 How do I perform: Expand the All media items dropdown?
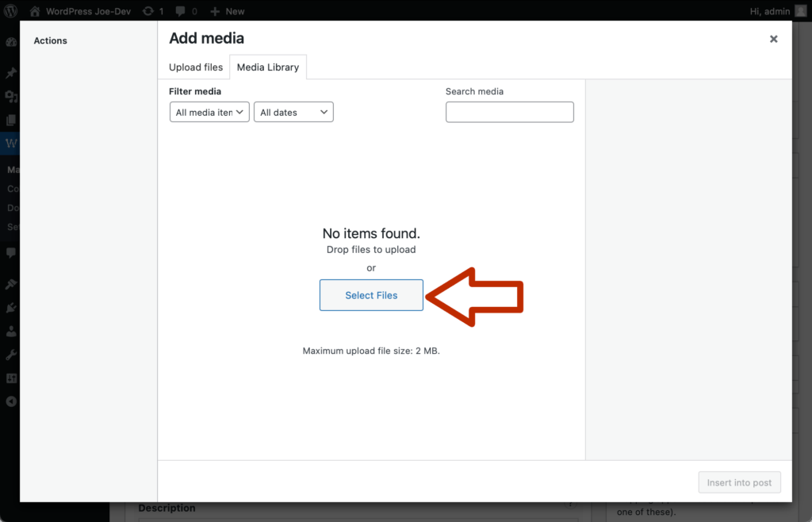point(209,113)
